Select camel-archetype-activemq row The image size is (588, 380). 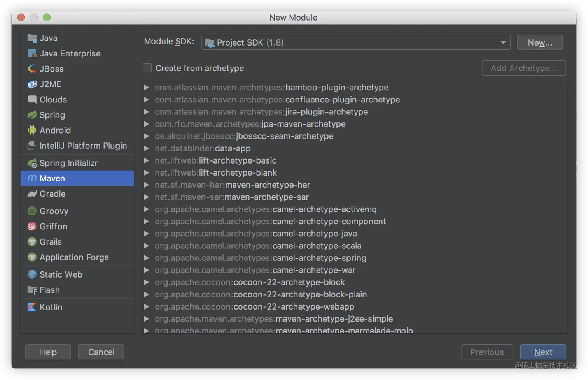coord(354,209)
